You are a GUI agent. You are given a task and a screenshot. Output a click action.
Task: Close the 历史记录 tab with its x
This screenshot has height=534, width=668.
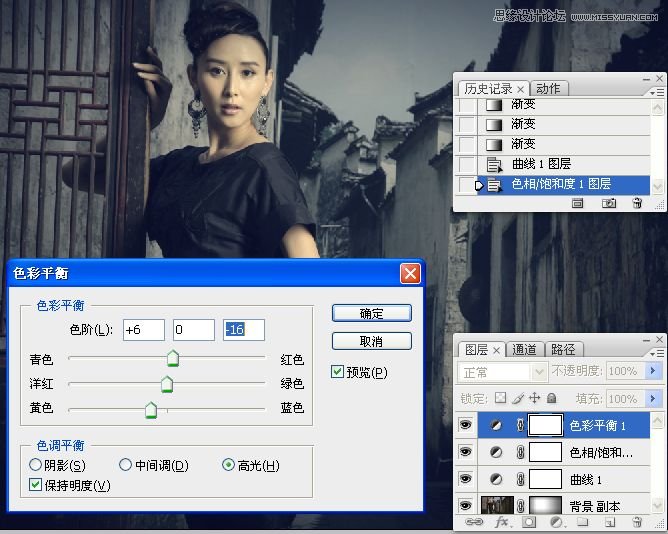520,89
